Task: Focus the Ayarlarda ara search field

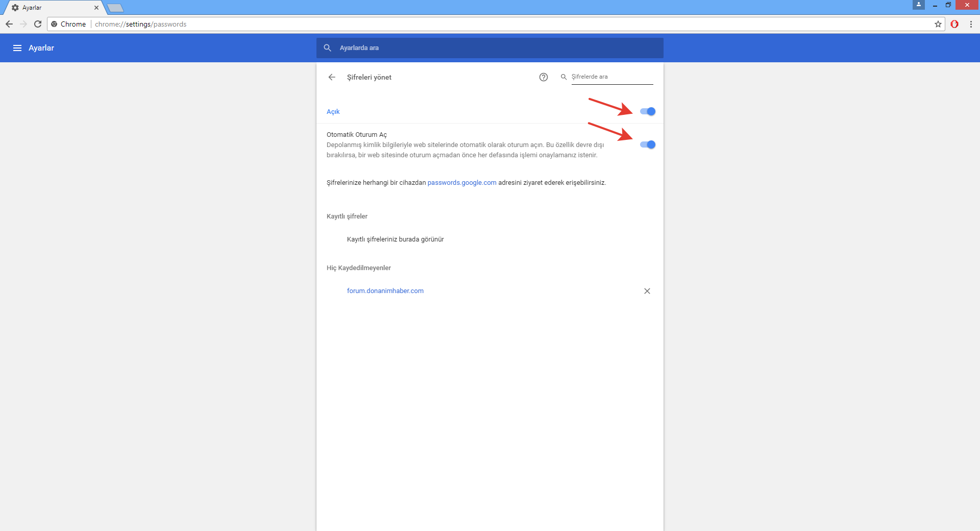Action: point(490,48)
